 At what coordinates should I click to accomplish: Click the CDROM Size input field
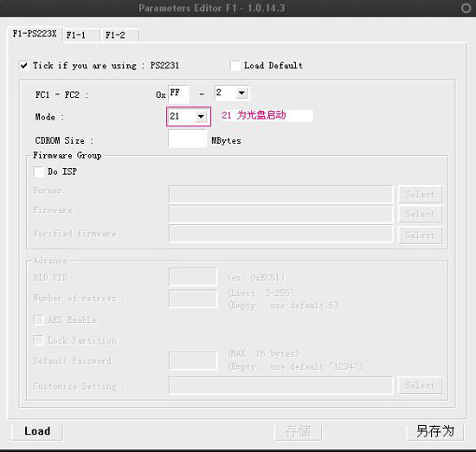click(188, 139)
